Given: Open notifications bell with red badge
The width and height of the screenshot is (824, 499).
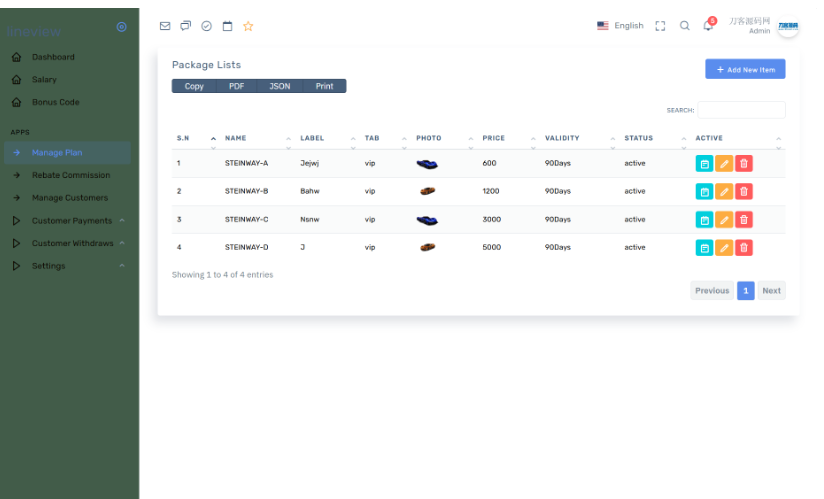Looking at the screenshot, I should pyautogui.click(x=708, y=26).
